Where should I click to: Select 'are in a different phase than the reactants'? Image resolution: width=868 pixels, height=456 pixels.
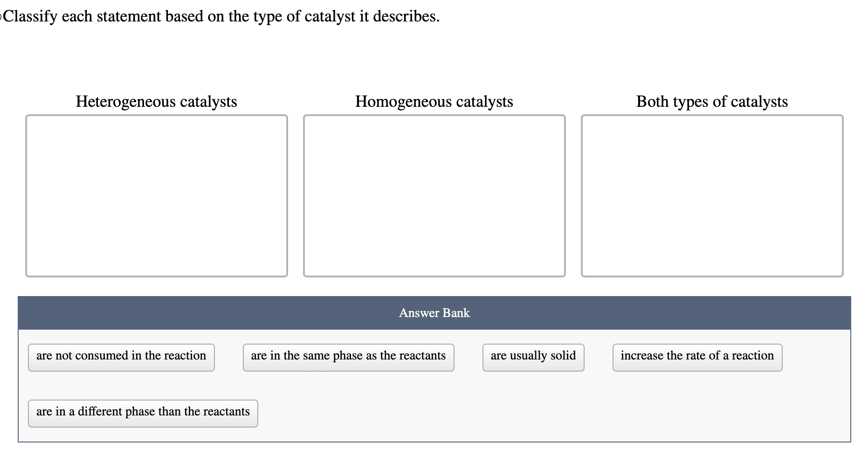coord(143,413)
